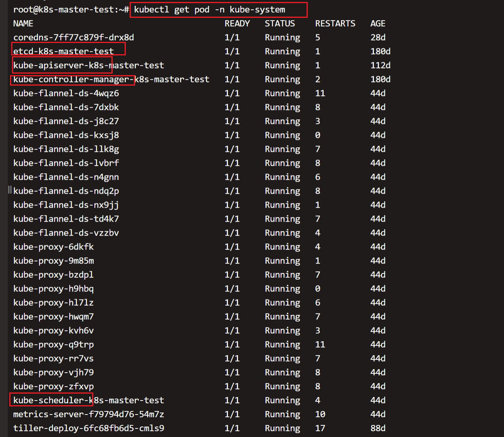Select pod coredns-7ff77c879f-drx8d

click(x=74, y=38)
